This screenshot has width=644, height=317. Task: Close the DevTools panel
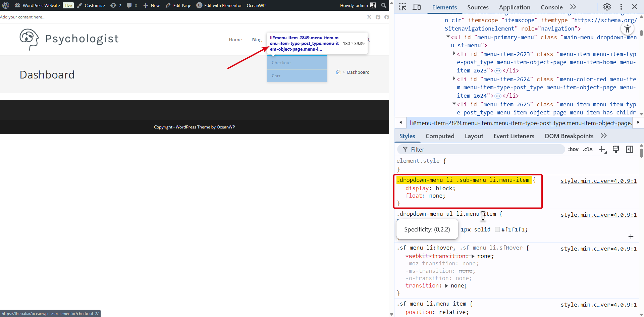pos(635,7)
